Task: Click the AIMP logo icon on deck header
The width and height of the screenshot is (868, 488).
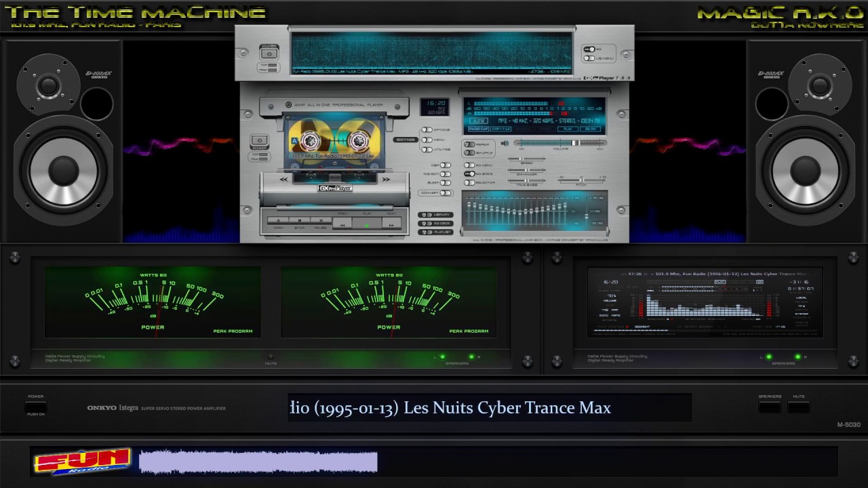Action: pyautogui.click(x=288, y=104)
